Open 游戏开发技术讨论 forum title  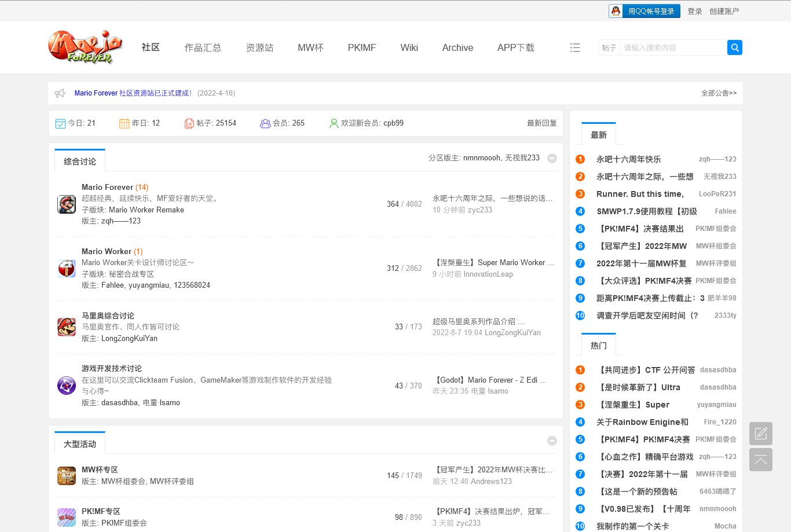[x=112, y=368]
